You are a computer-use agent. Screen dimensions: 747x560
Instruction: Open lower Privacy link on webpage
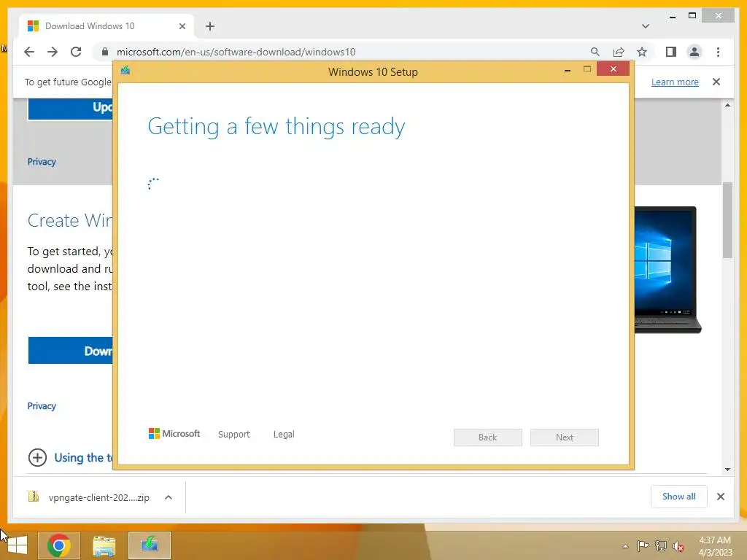[x=42, y=406]
